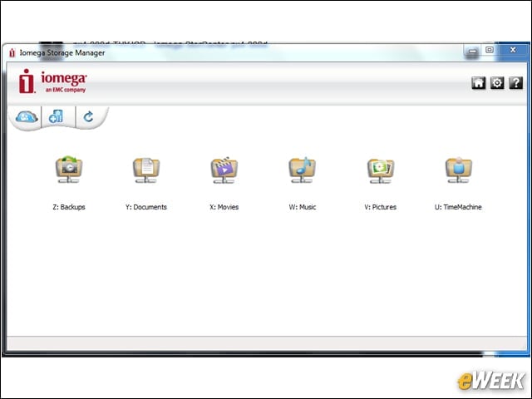This screenshot has width=532, height=399.
Task: Open help with the question mark
Action: (x=515, y=83)
